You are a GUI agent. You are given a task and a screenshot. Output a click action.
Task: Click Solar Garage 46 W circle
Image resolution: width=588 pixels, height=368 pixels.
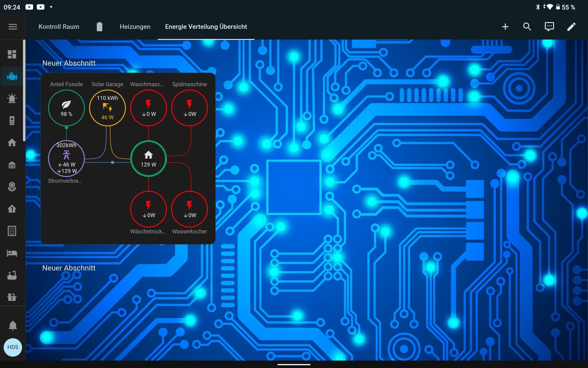point(107,108)
